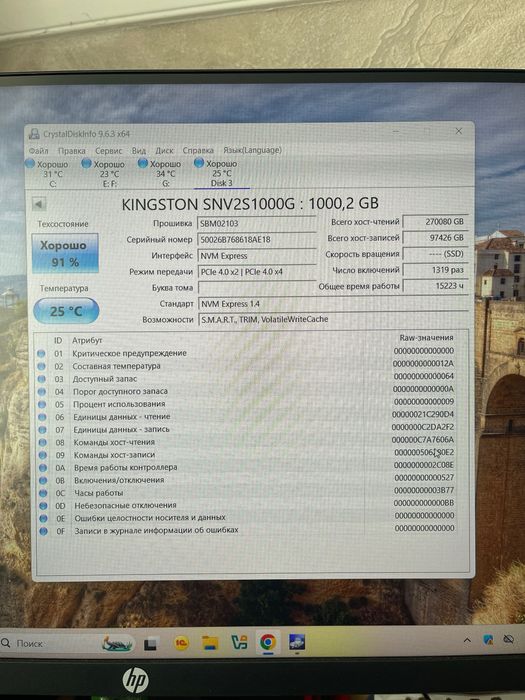This screenshot has width=525, height=700.
Task: Click the transfer mode field PCIe 4.0 x2
Action: pyautogui.click(x=256, y=271)
